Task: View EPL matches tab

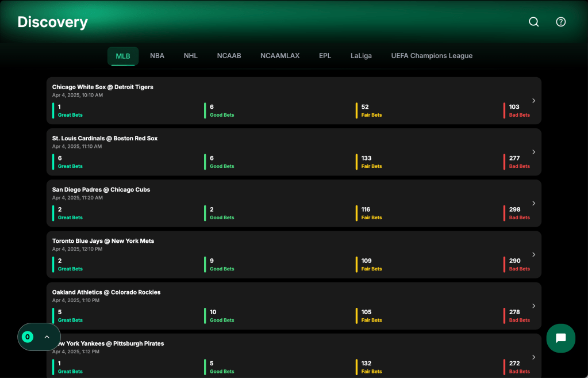Action: point(325,56)
